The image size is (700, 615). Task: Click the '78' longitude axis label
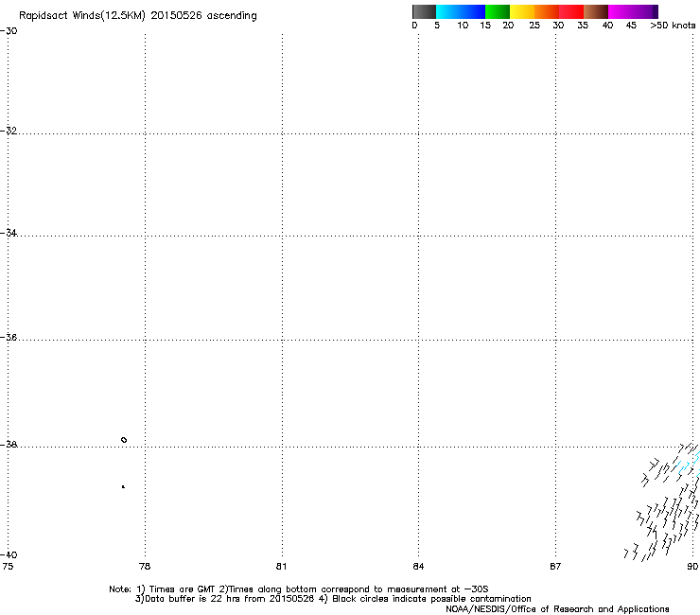[x=145, y=567]
